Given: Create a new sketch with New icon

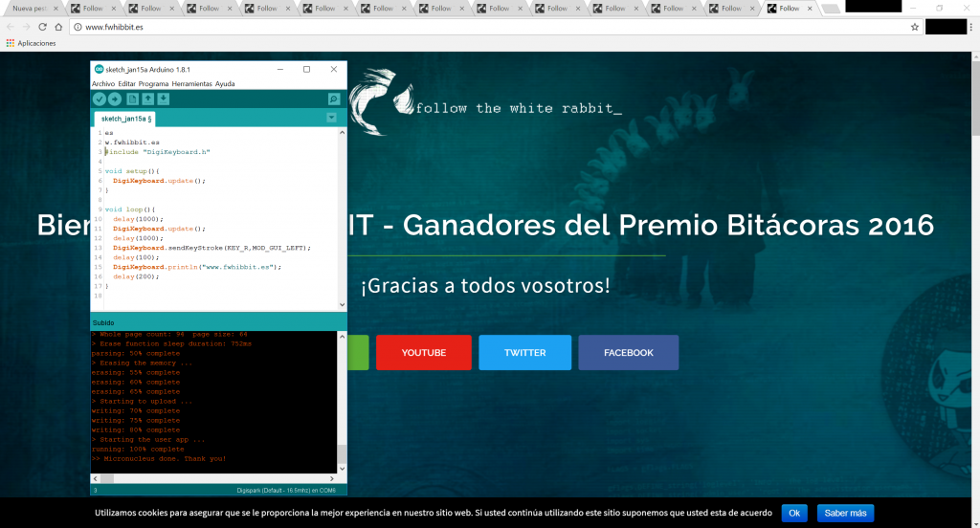Looking at the screenshot, I should pos(133,99).
